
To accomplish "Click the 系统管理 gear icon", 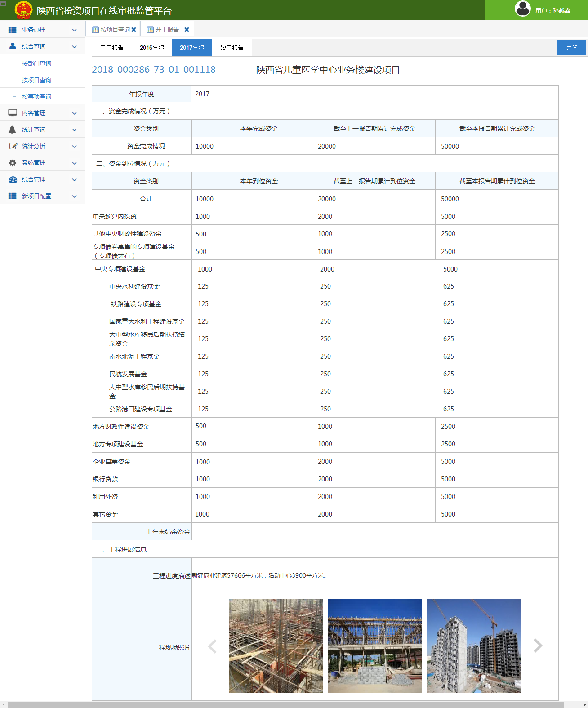I will click(x=13, y=163).
